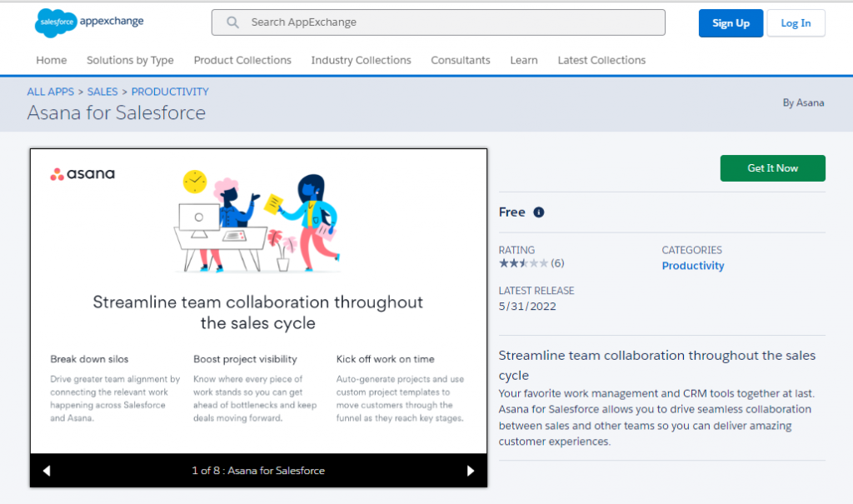Image resolution: width=853 pixels, height=504 pixels.
Task: Select the Learn menu item
Action: 524,60
